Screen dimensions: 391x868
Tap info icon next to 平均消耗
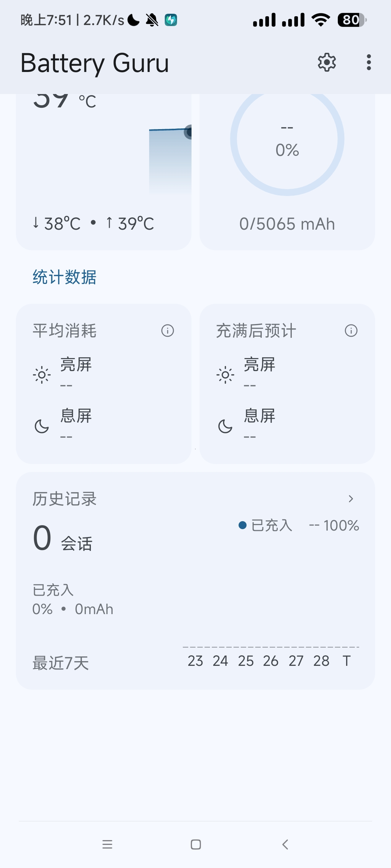point(168,331)
